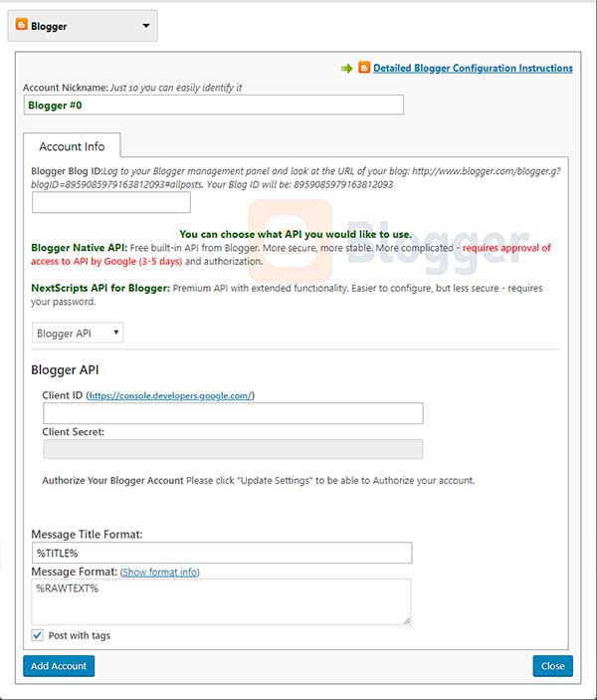Uncheck the 'Post with tags' checkbox
597x700 pixels.
pyautogui.click(x=38, y=635)
